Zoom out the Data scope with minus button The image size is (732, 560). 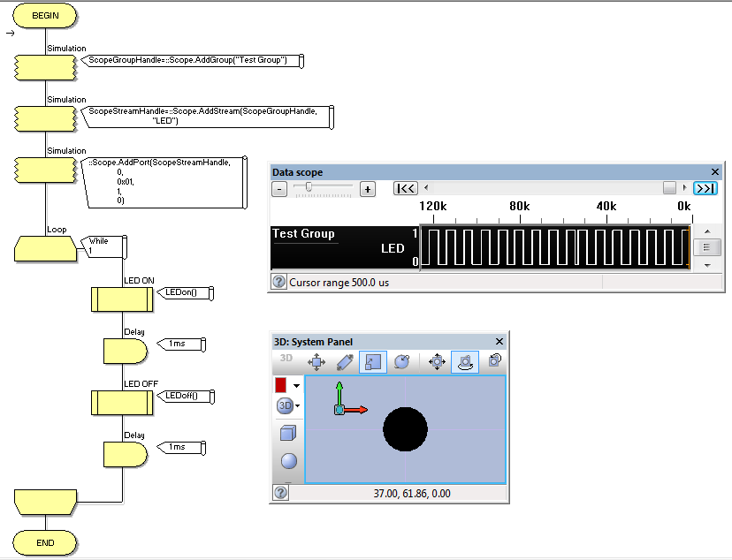coord(279,189)
